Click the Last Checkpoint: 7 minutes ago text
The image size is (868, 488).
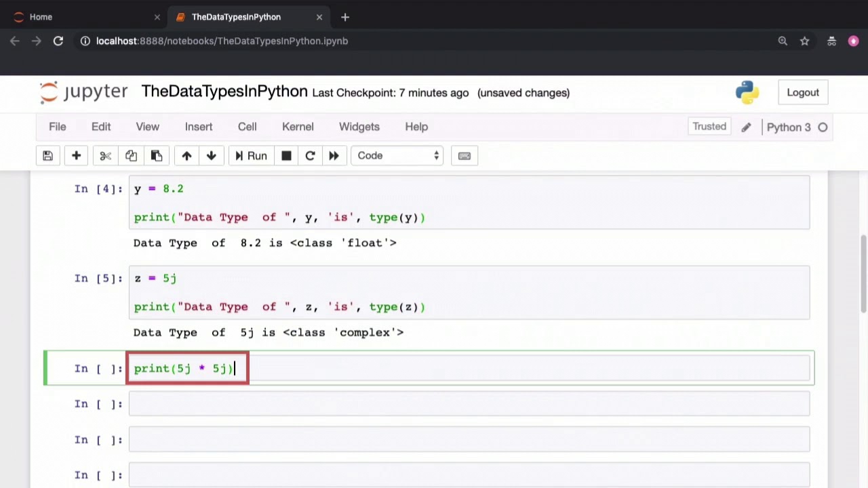[x=391, y=93]
